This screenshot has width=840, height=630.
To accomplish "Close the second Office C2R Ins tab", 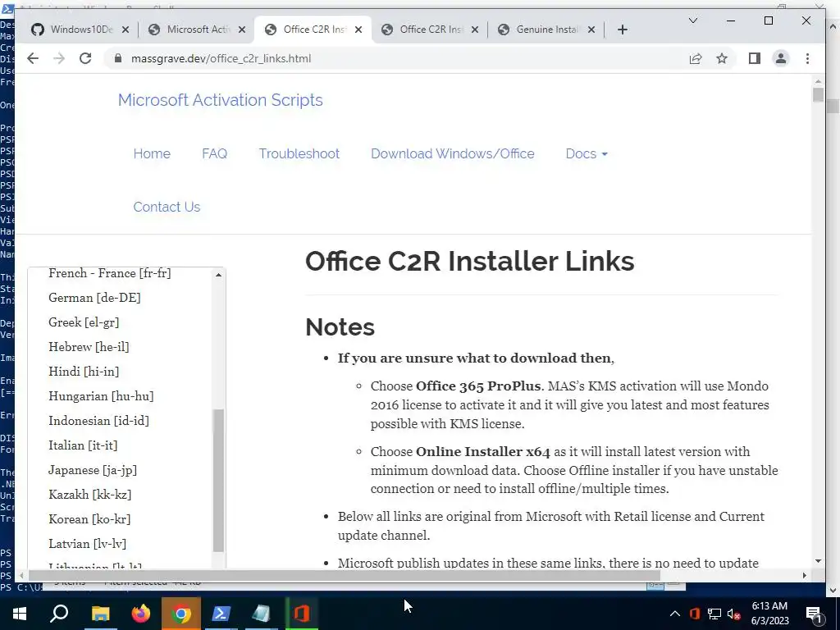I will [475, 30].
